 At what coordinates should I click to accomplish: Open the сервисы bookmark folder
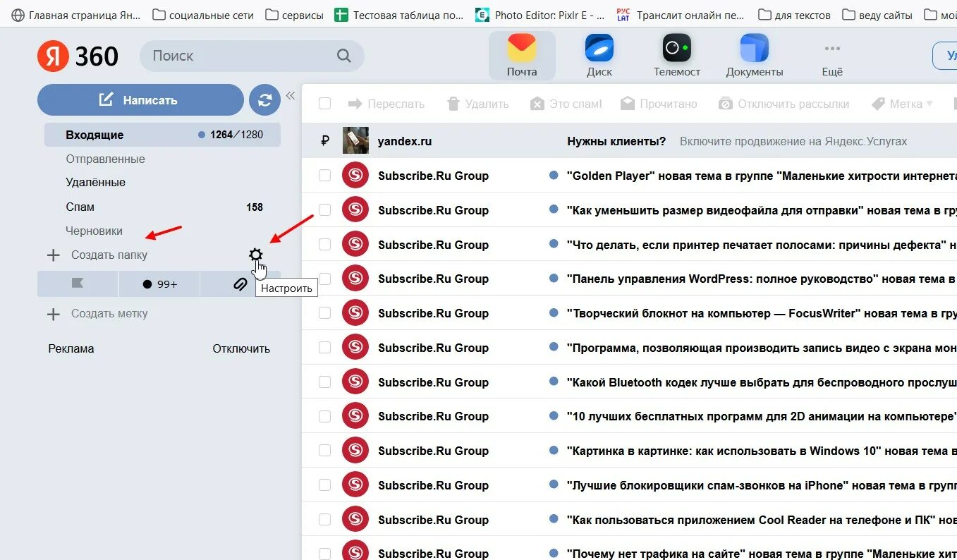[x=295, y=14]
